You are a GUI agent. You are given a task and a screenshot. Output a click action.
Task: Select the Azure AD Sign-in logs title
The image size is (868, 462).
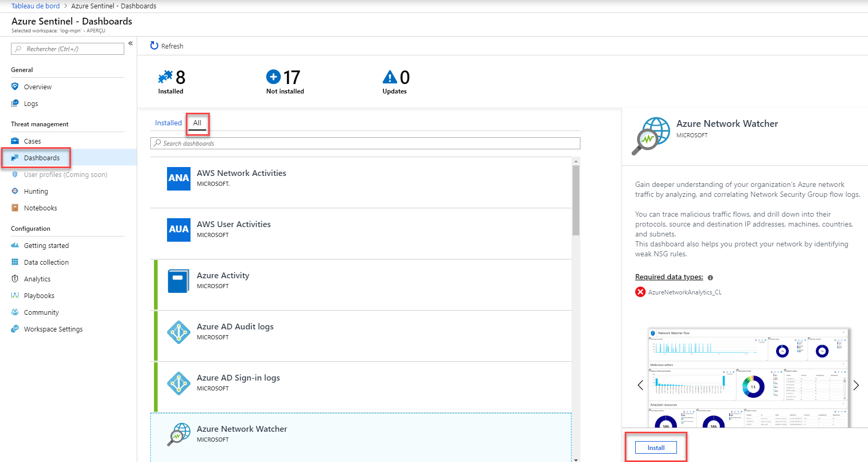coord(238,377)
